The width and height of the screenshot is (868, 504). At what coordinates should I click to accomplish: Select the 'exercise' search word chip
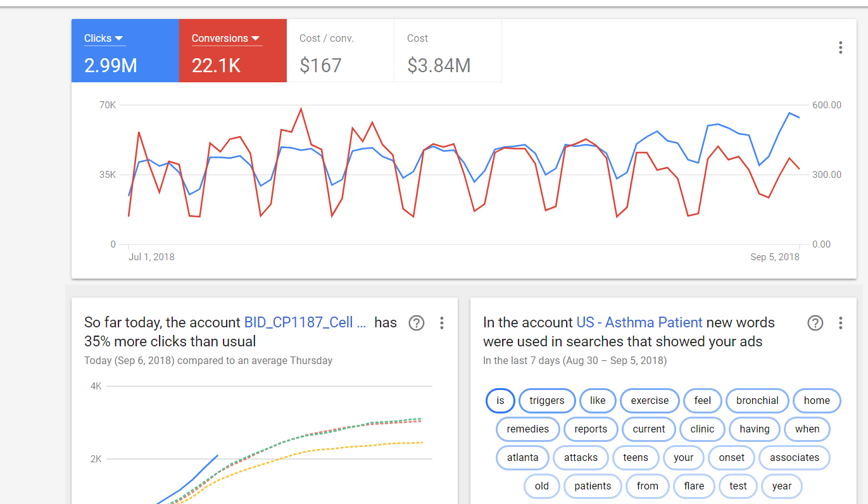tap(650, 400)
